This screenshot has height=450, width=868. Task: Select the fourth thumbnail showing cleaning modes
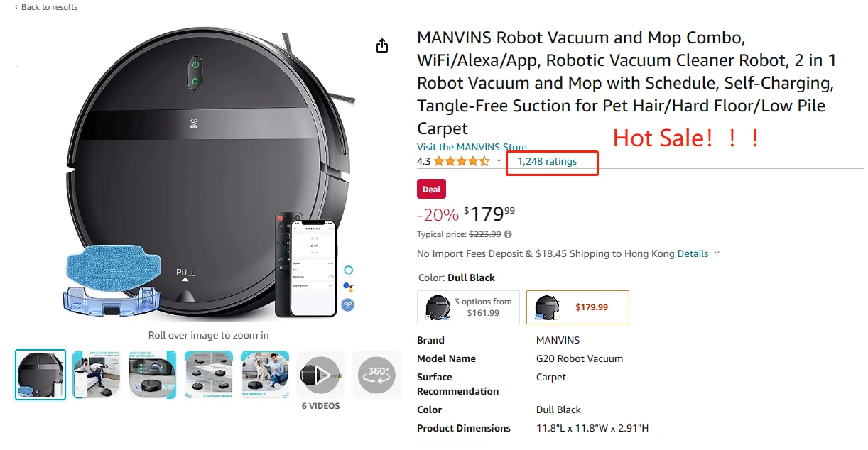(x=208, y=374)
